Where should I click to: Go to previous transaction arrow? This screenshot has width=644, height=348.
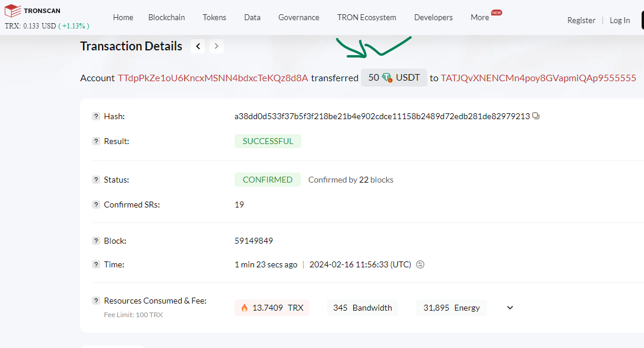tap(198, 46)
